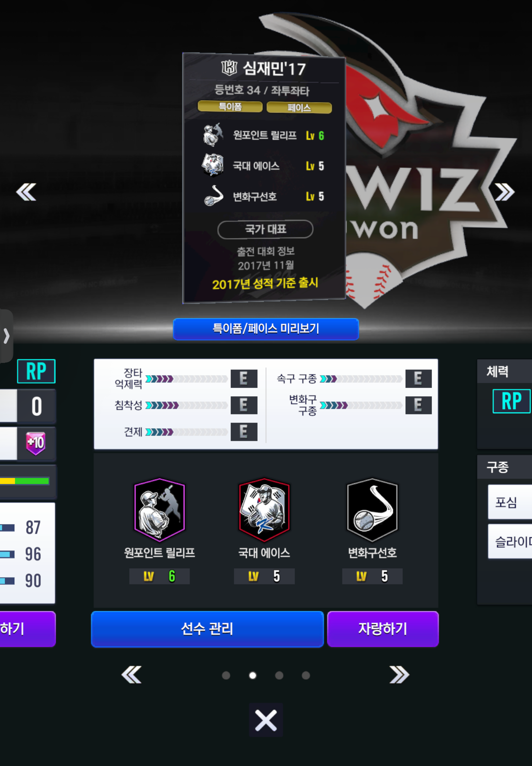532x766 pixels.
Task: Tap the 변화구선호 curveball skill badge
Action: coord(372,510)
